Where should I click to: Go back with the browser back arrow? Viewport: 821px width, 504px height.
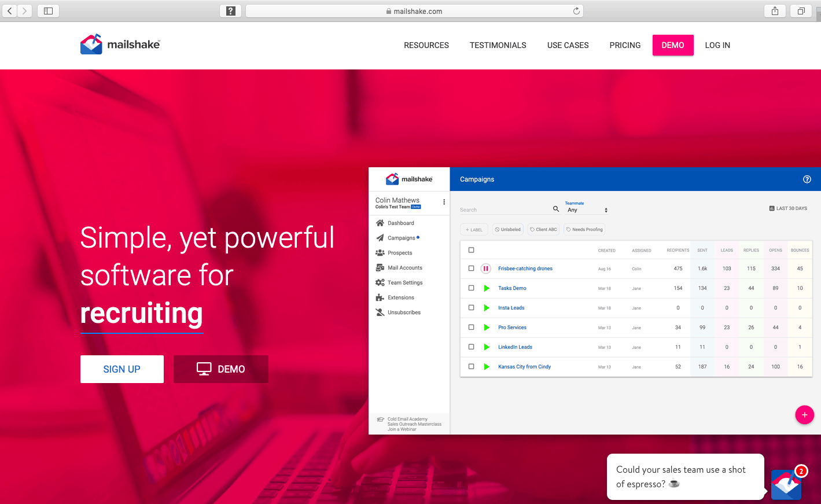10,11
